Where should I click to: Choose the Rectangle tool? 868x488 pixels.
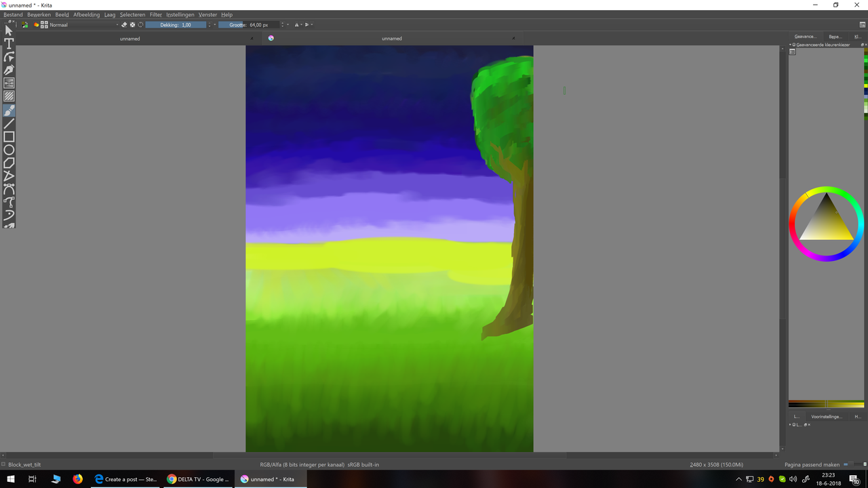point(9,137)
